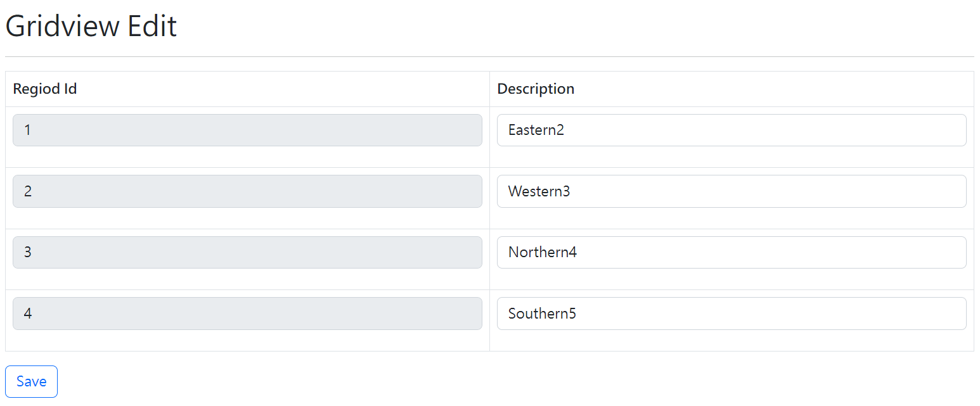Click the disabled Region Id field showing 1
The image size is (980, 406).
coord(247,130)
